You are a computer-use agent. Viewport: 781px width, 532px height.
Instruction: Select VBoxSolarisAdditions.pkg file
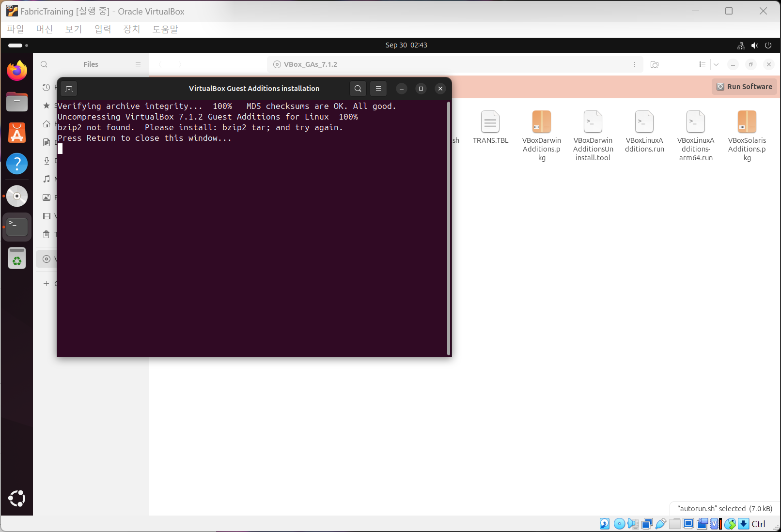click(x=747, y=136)
